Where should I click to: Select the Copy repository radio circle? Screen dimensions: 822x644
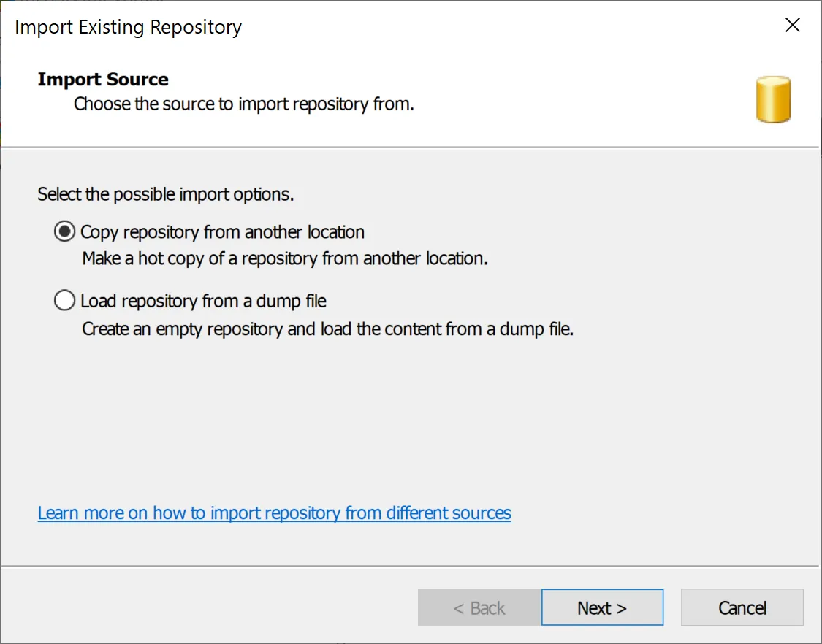tap(64, 232)
